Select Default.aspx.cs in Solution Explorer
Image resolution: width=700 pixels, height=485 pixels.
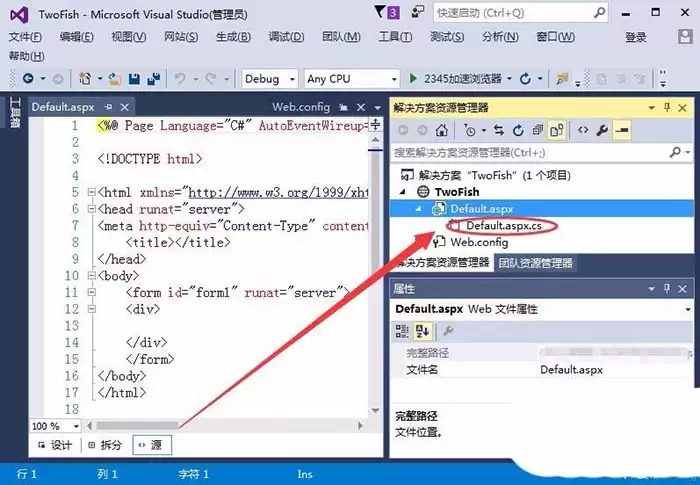pyautogui.click(x=504, y=226)
